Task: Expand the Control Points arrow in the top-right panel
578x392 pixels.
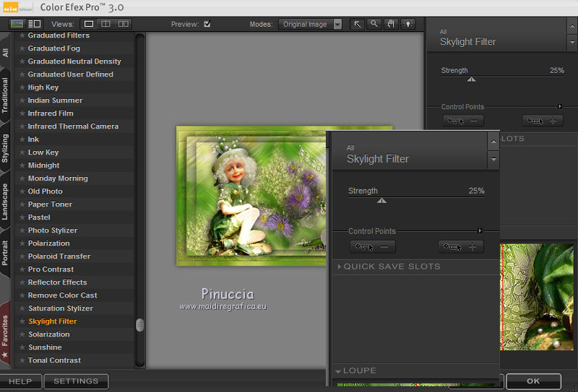Action: point(559,106)
